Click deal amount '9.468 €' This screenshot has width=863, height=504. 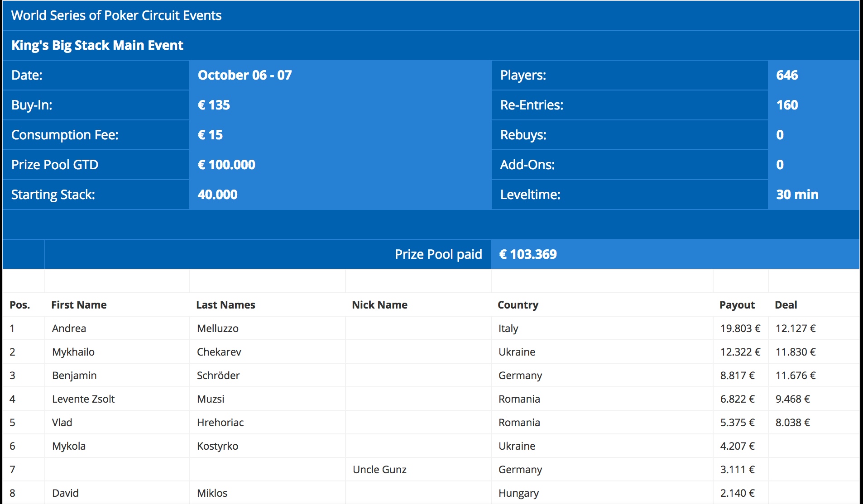click(x=793, y=399)
